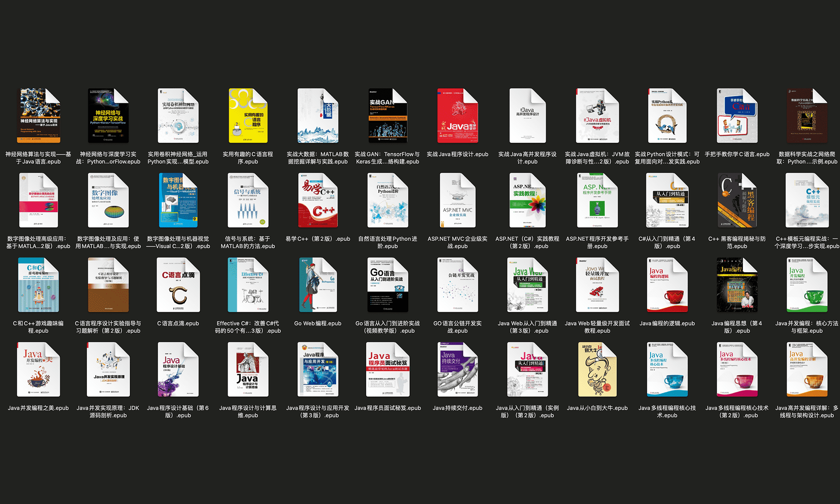Viewport: 840px width, 504px height.
Task: Select ASP.NET (C#) 实践教程 cover
Action: pyautogui.click(x=528, y=200)
